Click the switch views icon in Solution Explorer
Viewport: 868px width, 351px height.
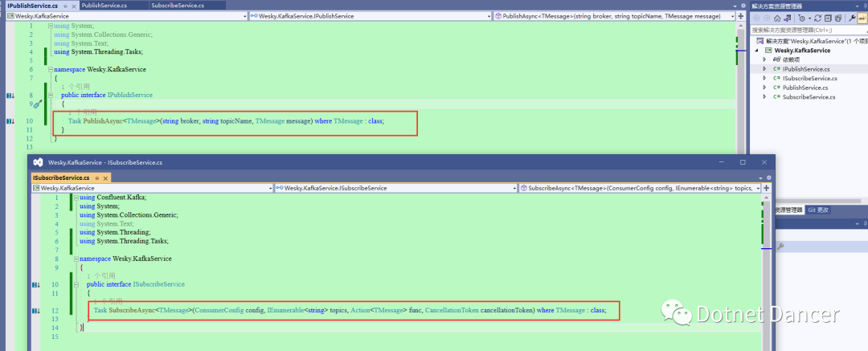coord(787,18)
